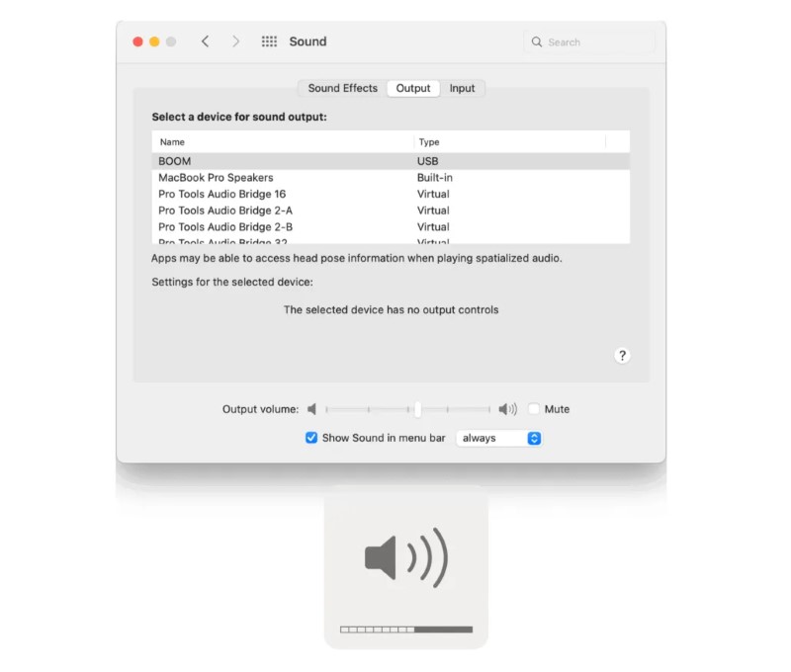Select the Output tab
791x672 pixels.
[x=413, y=88]
